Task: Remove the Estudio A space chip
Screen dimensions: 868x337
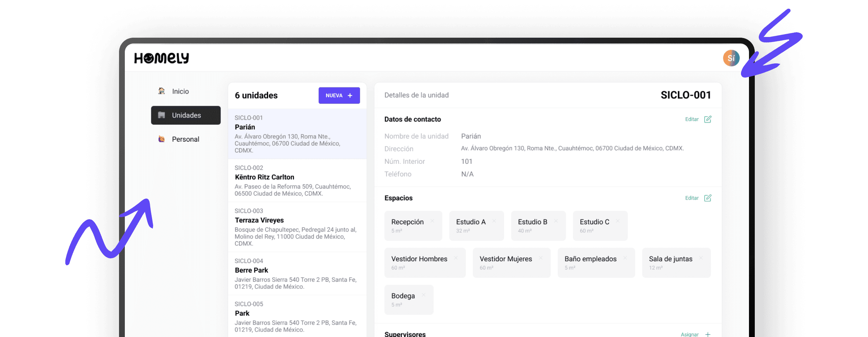Action: pos(494,221)
